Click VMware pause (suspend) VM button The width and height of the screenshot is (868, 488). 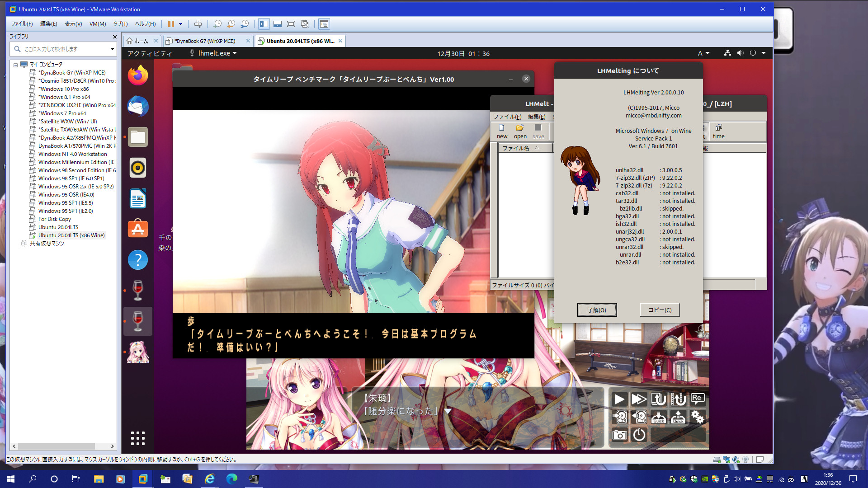(x=171, y=24)
